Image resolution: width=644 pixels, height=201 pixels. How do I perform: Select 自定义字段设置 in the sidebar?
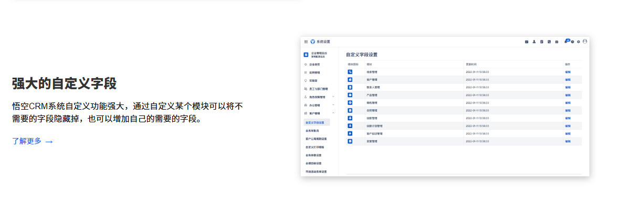pos(317,122)
